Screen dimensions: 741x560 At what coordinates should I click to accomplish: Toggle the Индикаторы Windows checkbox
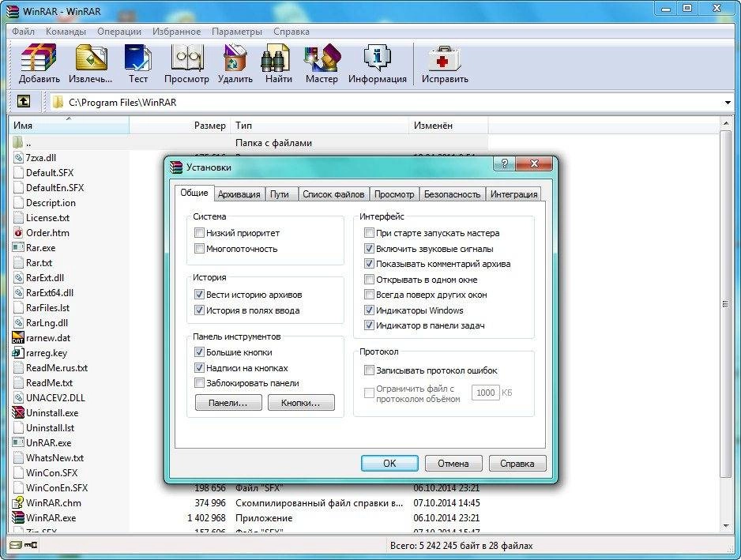[x=369, y=310]
